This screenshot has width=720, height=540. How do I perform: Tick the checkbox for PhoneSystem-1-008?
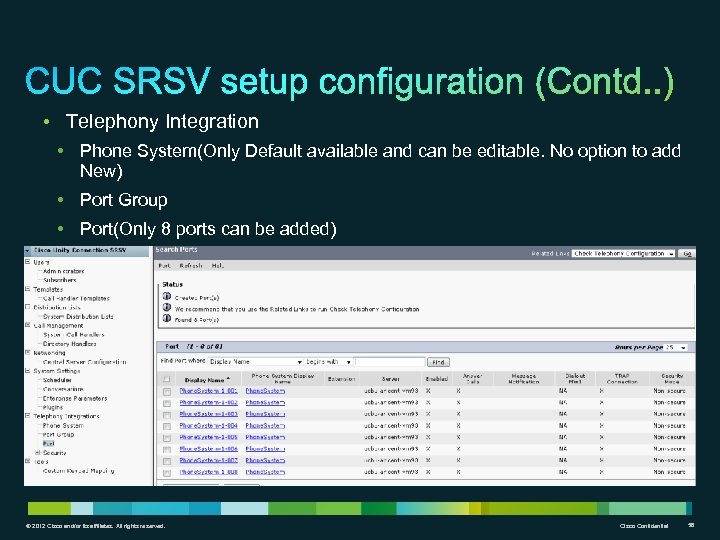point(167,472)
